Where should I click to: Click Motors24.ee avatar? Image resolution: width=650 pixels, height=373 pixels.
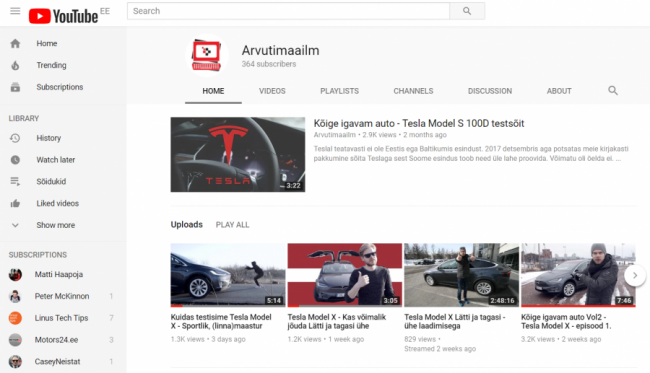[x=15, y=340]
